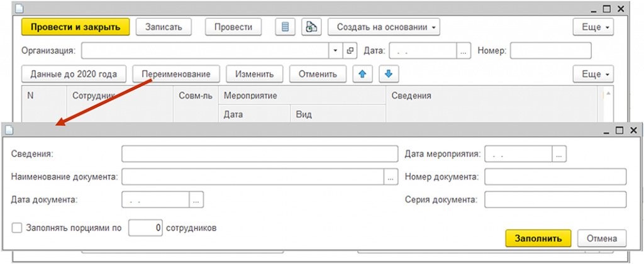
Task: Click ellipsis button for Наименование документа
Action: [x=391, y=177]
